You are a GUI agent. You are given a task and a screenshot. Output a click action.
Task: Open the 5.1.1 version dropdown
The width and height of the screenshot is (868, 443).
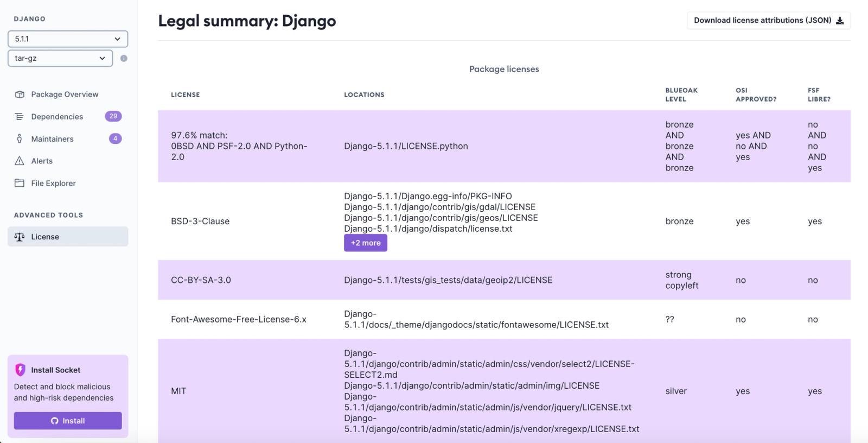(x=68, y=39)
